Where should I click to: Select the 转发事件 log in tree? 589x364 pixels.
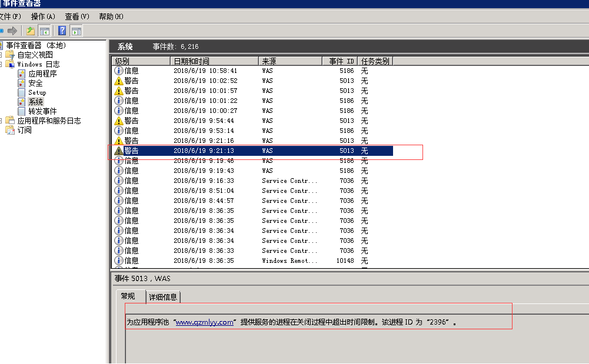[42, 111]
